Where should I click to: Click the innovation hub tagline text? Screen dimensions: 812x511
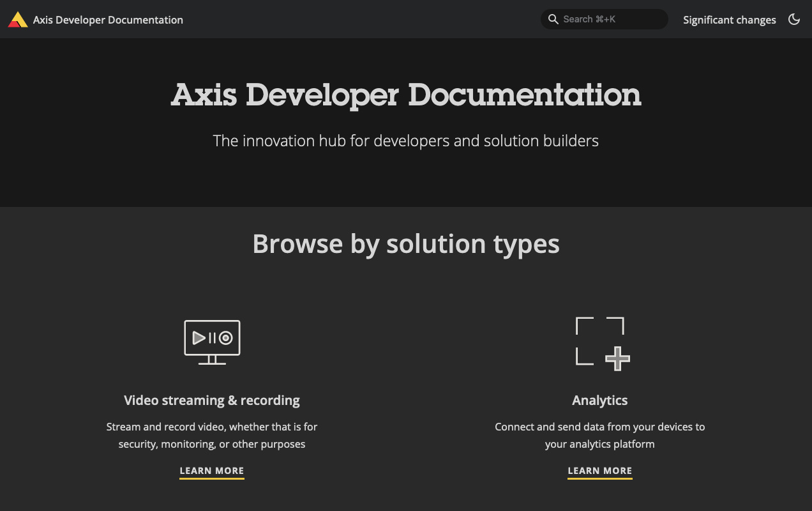point(406,141)
